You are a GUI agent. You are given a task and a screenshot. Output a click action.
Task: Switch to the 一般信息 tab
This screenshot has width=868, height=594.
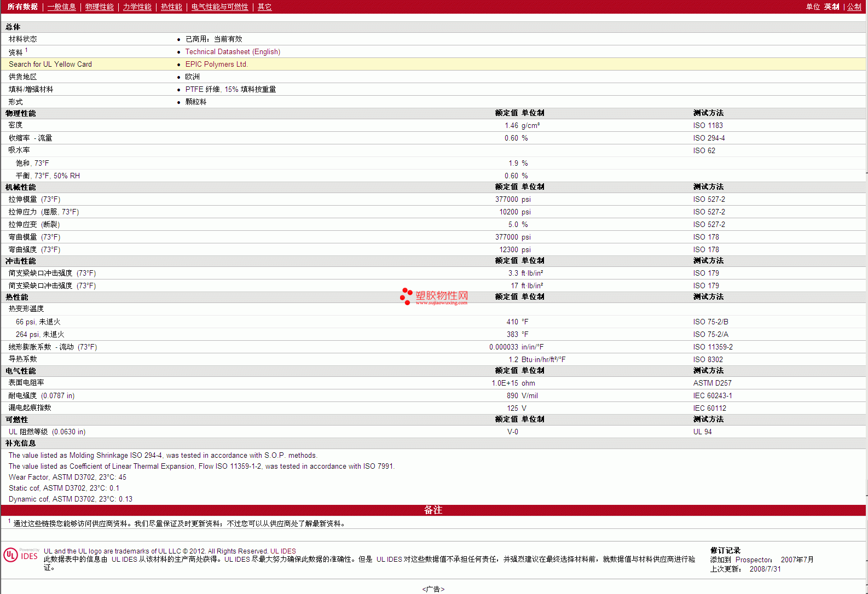[62, 7]
